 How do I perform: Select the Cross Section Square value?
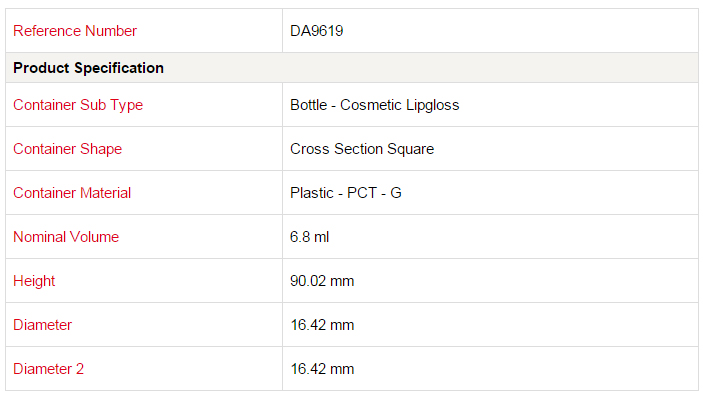pos(362,149)
